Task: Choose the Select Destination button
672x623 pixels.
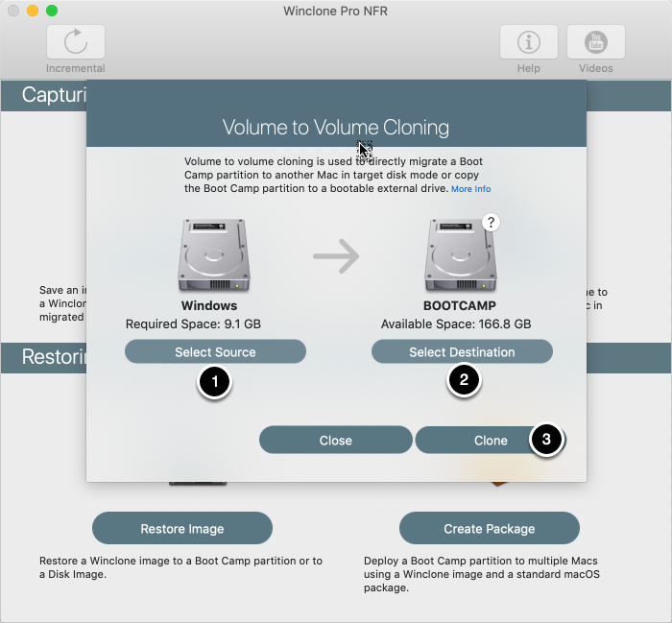Action: [462, 351]
